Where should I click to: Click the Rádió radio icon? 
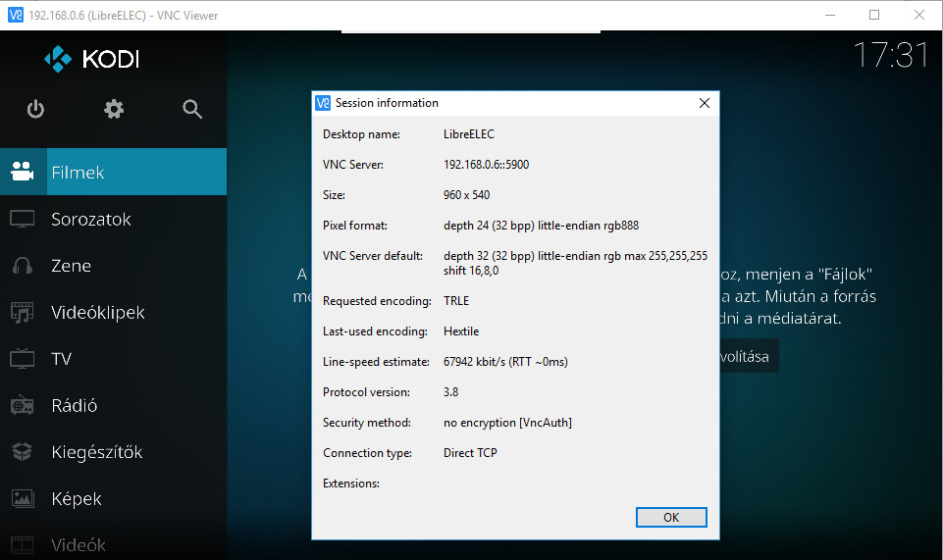point(23,405)
